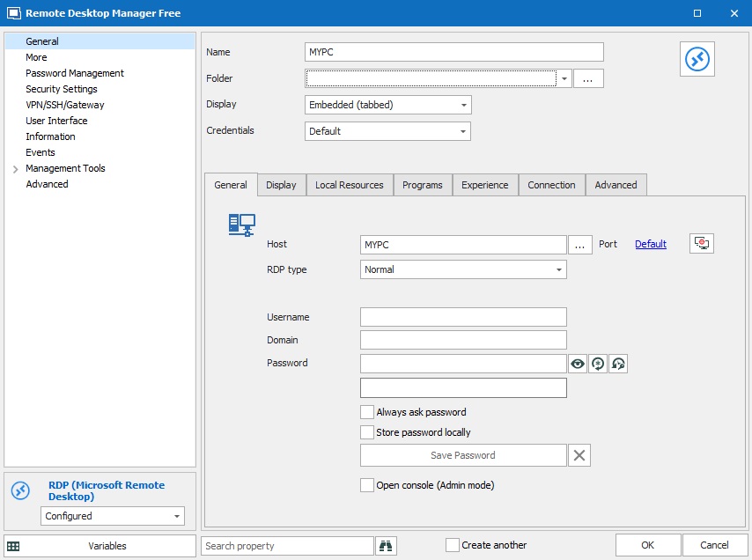
Task: Clear saved password with X button
Action: pos(579,455)
